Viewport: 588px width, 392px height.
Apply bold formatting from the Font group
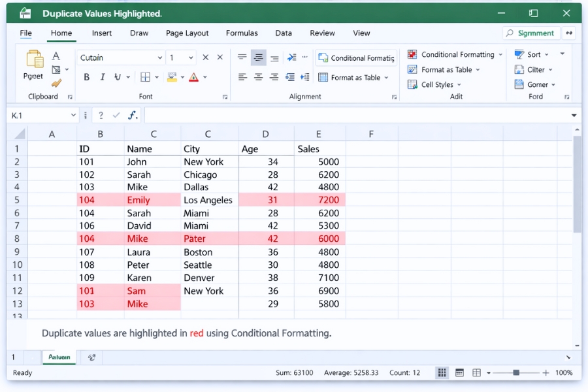(x=87, y=77)
